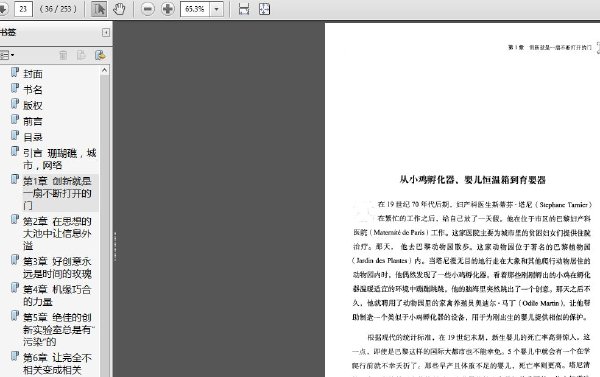
Task: Open the 前言 bookmark
Action: coord(33,121)
